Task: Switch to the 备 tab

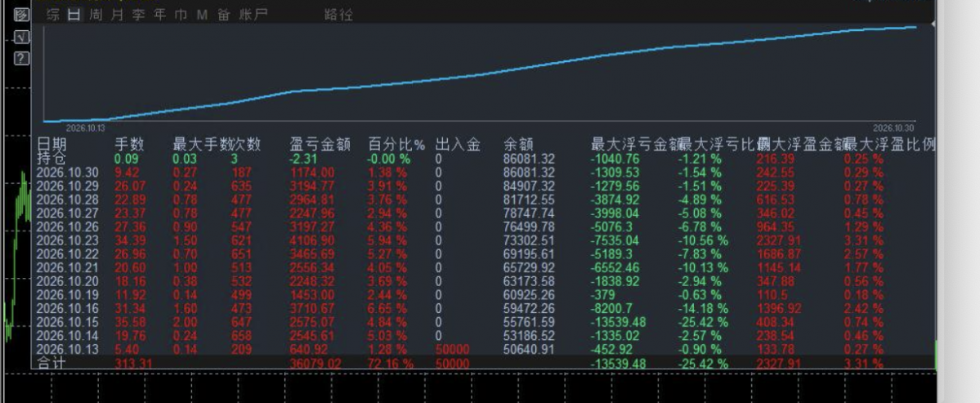Action: coord(224,15)
